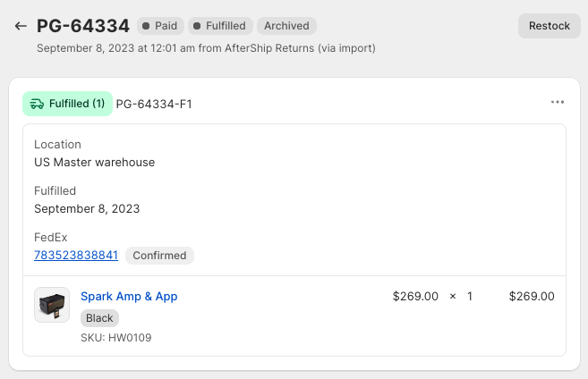Click the order title PG-64334
The image size is (588, 379).
point(83,26)
